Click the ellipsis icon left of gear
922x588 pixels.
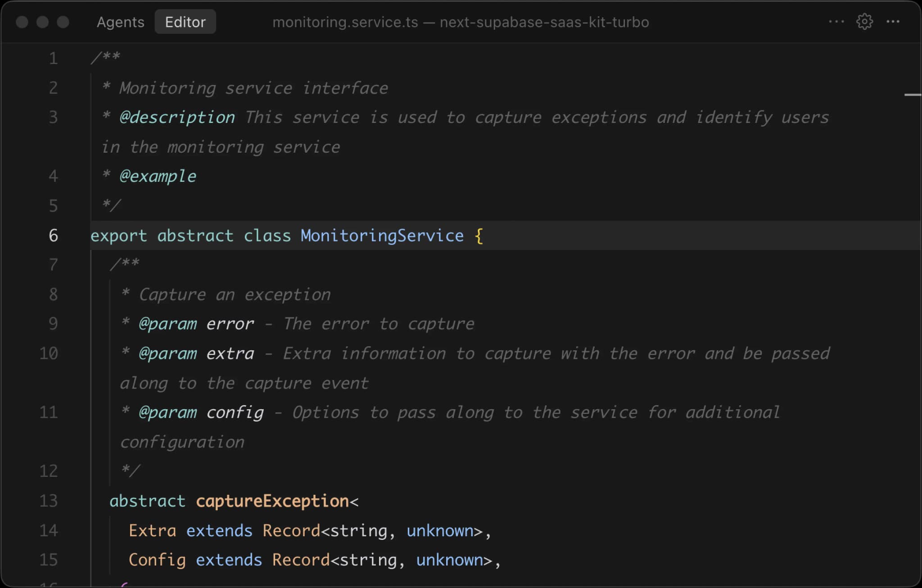tap(836, 22)
